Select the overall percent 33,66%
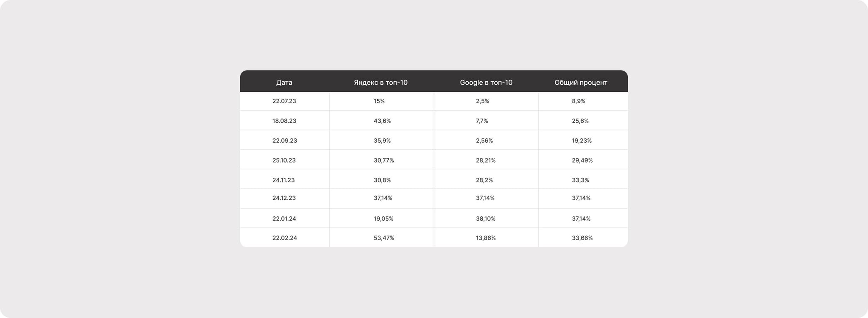The image size is (868, 318). point(582,238)
